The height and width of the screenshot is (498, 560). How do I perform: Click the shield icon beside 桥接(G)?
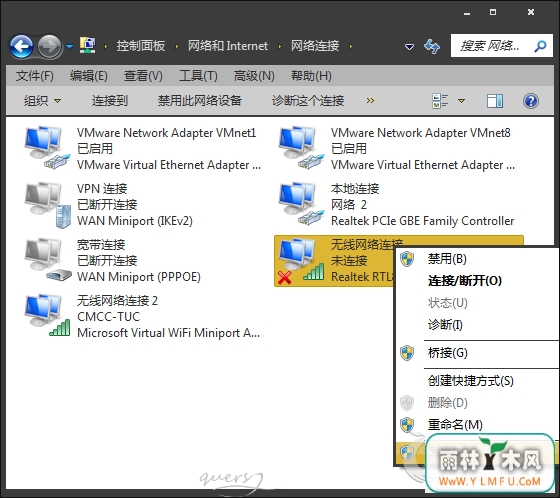click(x=407, y=353)
